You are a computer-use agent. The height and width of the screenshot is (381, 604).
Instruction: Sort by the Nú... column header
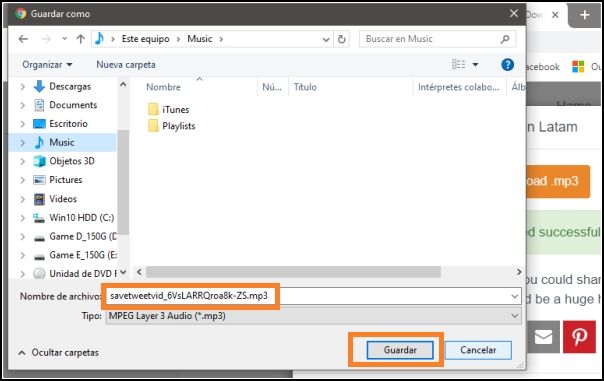click(x=272, y=87)
